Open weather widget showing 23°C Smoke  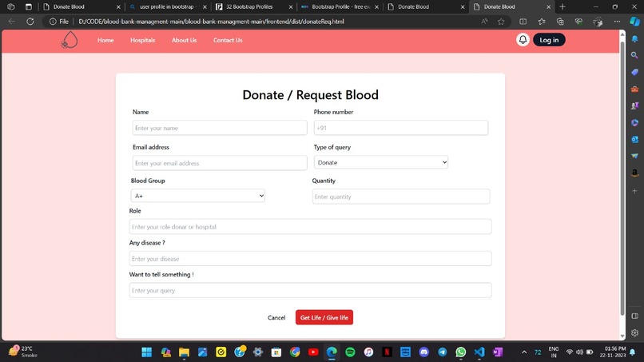[x=23, y=352]
